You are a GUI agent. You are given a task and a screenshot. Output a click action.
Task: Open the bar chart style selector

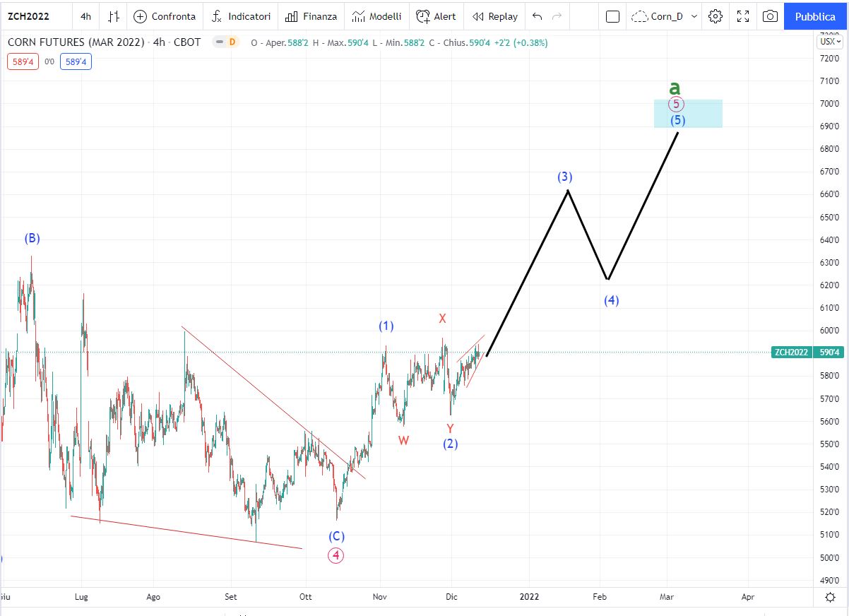(114, 16)
